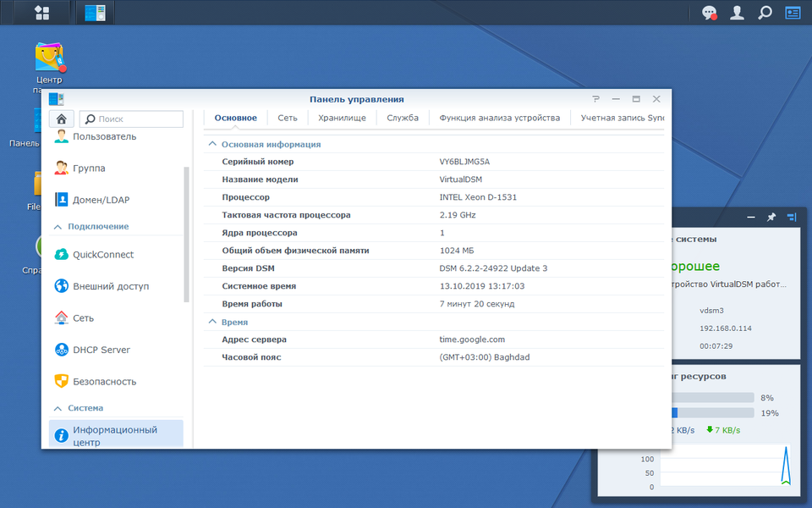This screenshot has height=508, width=812.
Task: Switch to the Основное tab
Action: (x=236, y=118)
